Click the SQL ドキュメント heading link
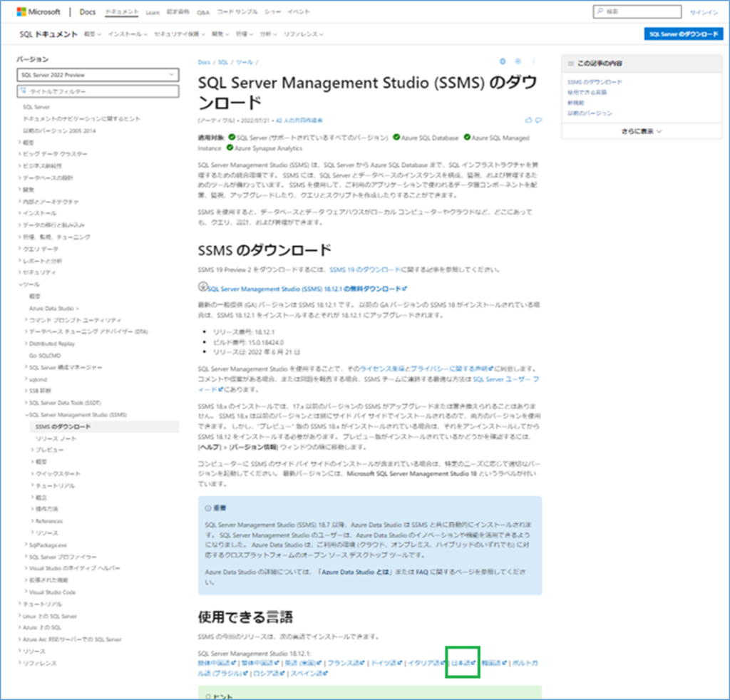The width and height of the screenshot is (730, 700). pos(48,34)
